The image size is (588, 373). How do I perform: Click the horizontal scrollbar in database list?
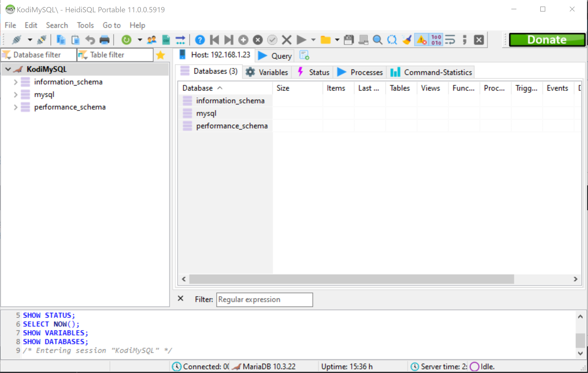(x=351, y=279)
